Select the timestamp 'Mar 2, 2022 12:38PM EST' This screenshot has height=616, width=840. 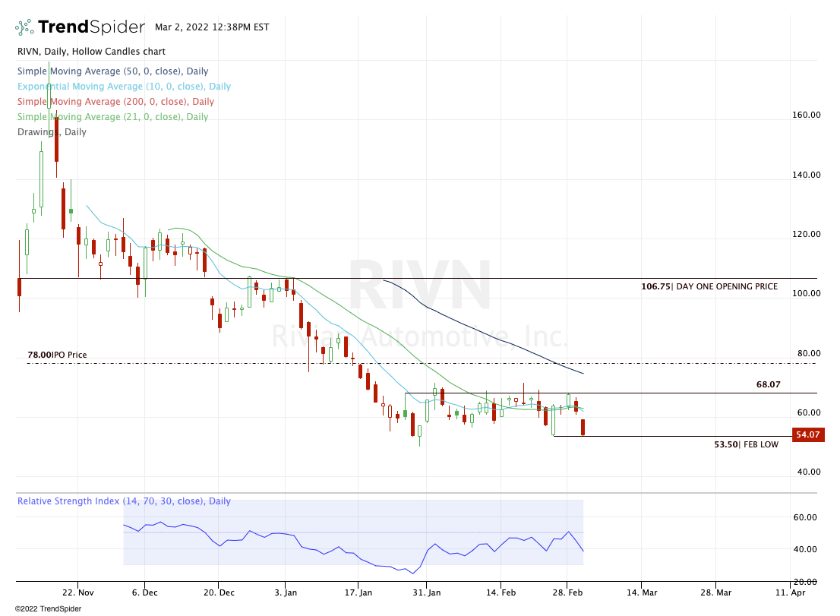tap(212, 27)
